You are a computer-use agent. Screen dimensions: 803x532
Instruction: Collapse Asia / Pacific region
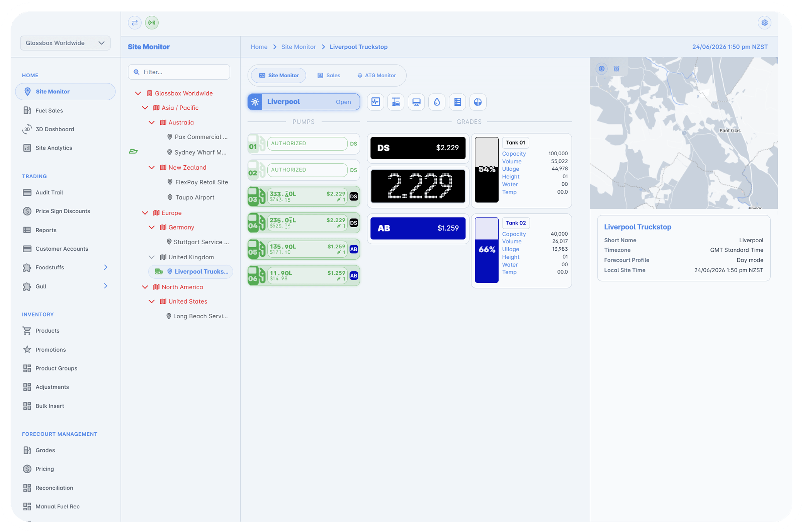[x=145, y=108]
